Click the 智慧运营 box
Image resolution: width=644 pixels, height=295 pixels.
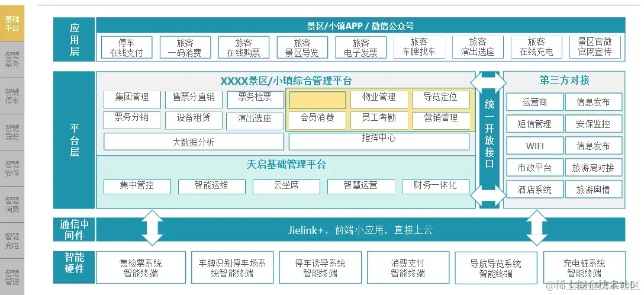361,187
